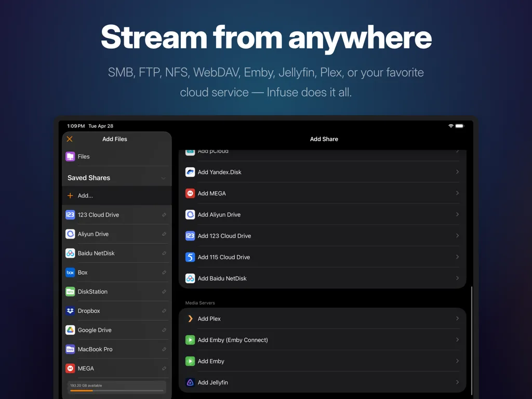532x399 pixels.
Task: Open the 123 Cloud Drive saved share icon
Action: point(70,215)
